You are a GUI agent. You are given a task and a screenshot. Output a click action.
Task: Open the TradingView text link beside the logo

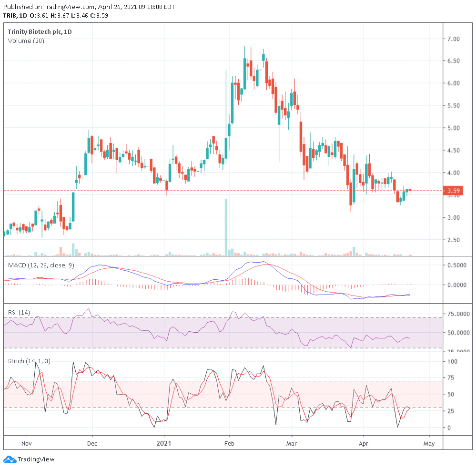(36, 459)
